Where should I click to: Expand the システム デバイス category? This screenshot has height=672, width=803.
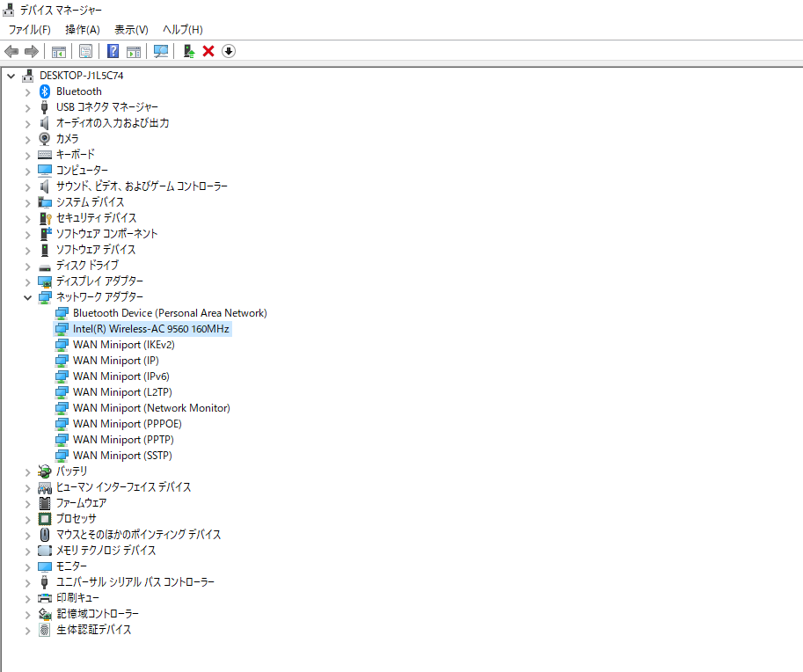tap(27, 203)
